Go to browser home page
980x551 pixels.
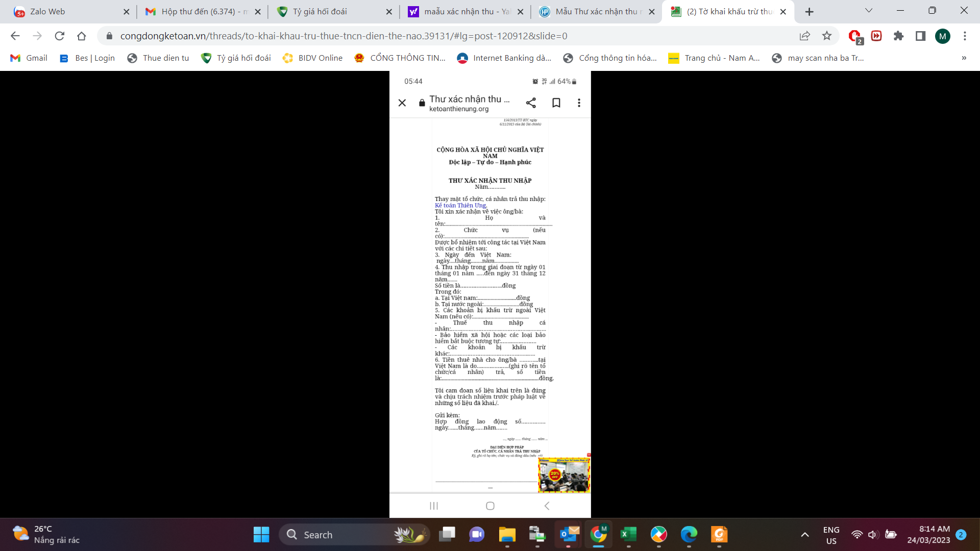82,36
